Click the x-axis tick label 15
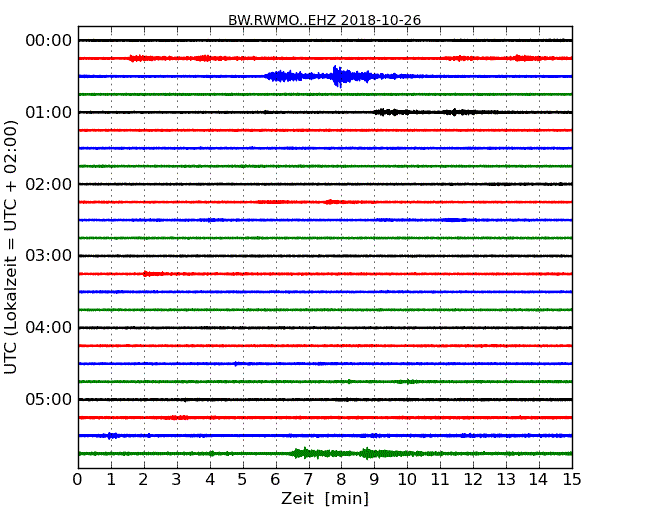The image size is (650, 520). (572, 480)
